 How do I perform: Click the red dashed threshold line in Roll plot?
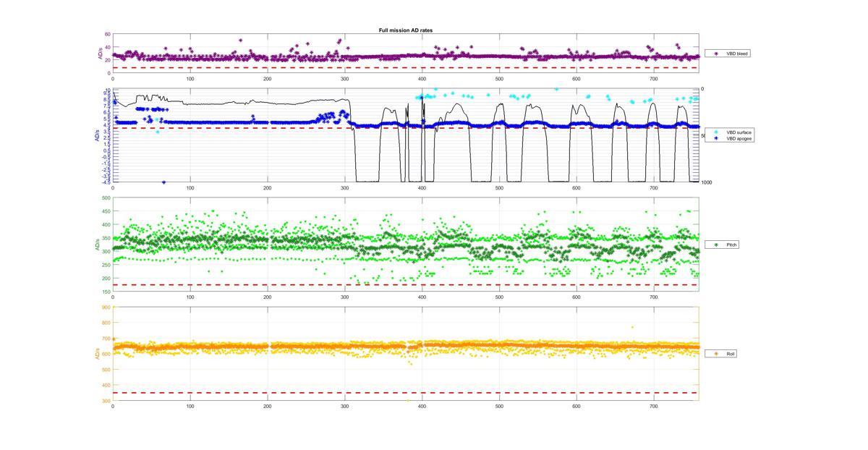[x=405, y=393]
